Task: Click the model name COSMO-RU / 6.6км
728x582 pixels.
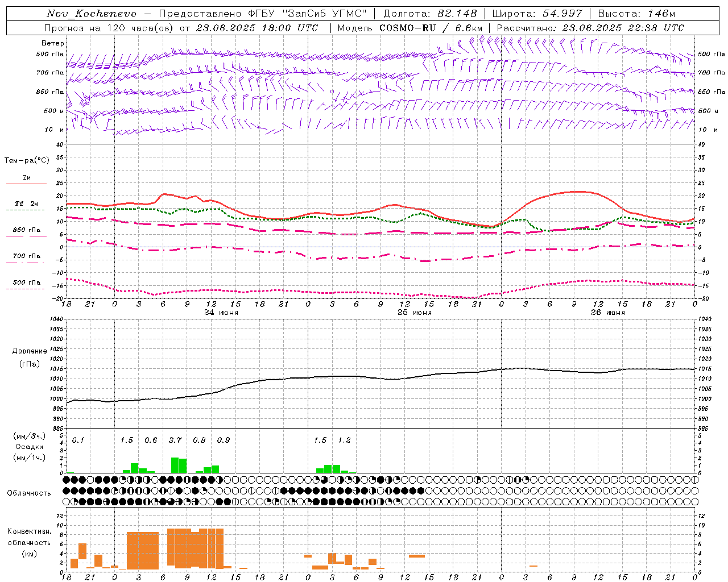Action: (431, 28)
